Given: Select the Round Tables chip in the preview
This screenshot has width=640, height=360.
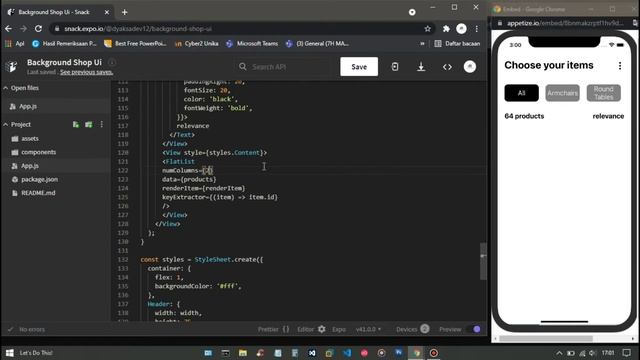Looking at the screenshot, I should tap(604, 93).
